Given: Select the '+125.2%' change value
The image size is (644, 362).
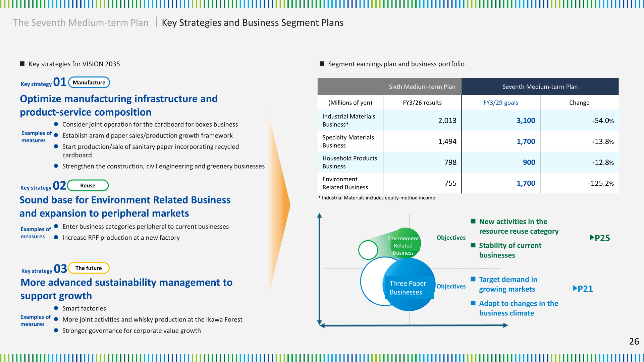Looking at the screenshot, I should (x=600, y=183).
